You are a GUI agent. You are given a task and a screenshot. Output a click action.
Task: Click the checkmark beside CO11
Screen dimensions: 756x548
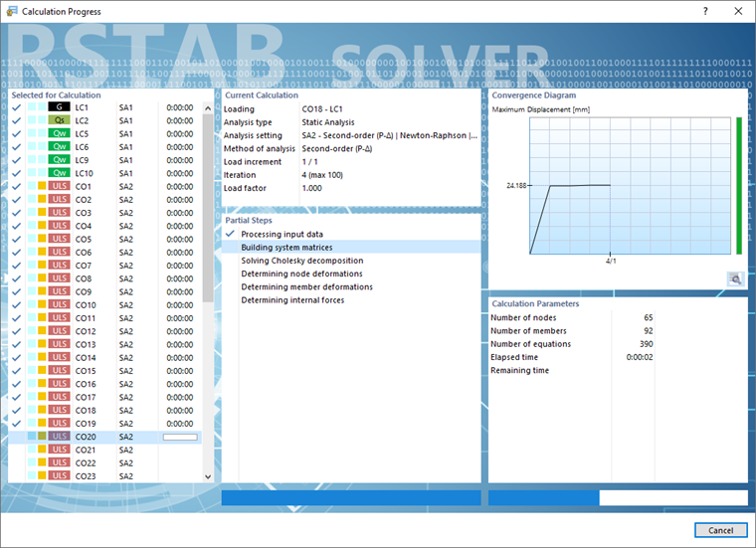16,318
